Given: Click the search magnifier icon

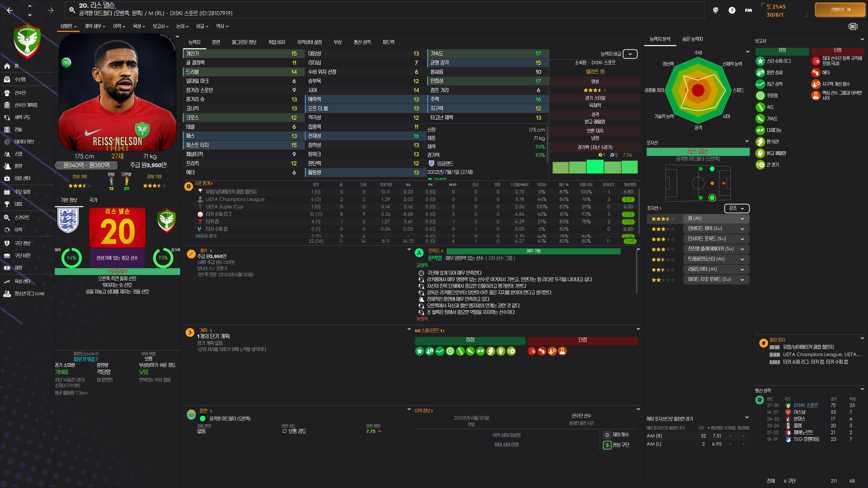Looking at the screenshot, I should (x=72, y=10).
